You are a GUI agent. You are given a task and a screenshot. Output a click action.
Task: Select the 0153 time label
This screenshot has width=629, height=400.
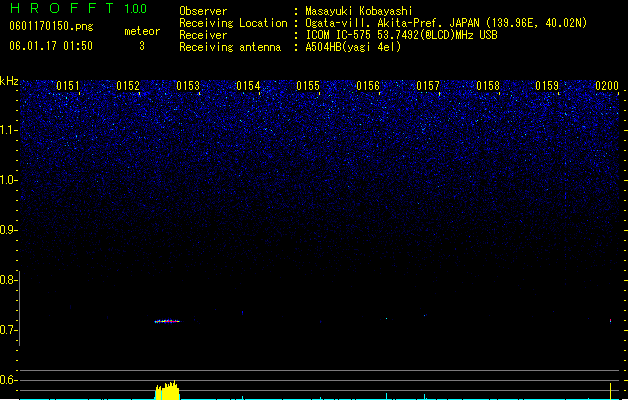click(x=188, y=86)
